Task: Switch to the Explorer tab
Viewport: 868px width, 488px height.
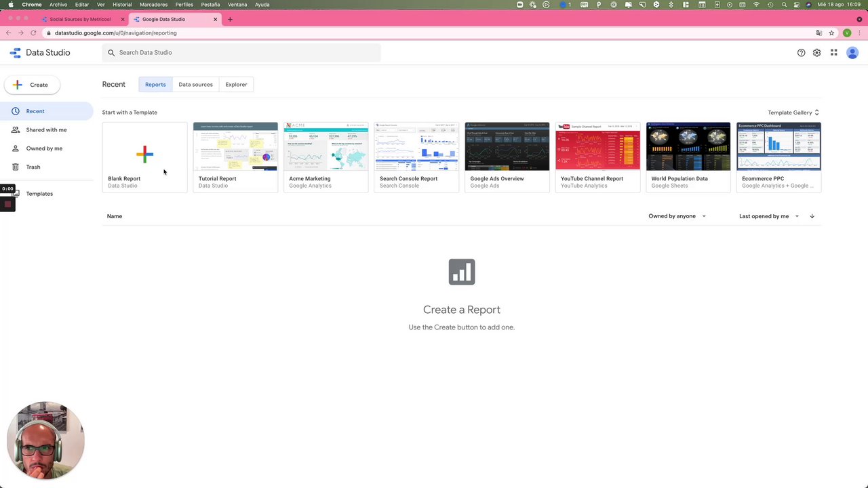Action: pos(236,85)
